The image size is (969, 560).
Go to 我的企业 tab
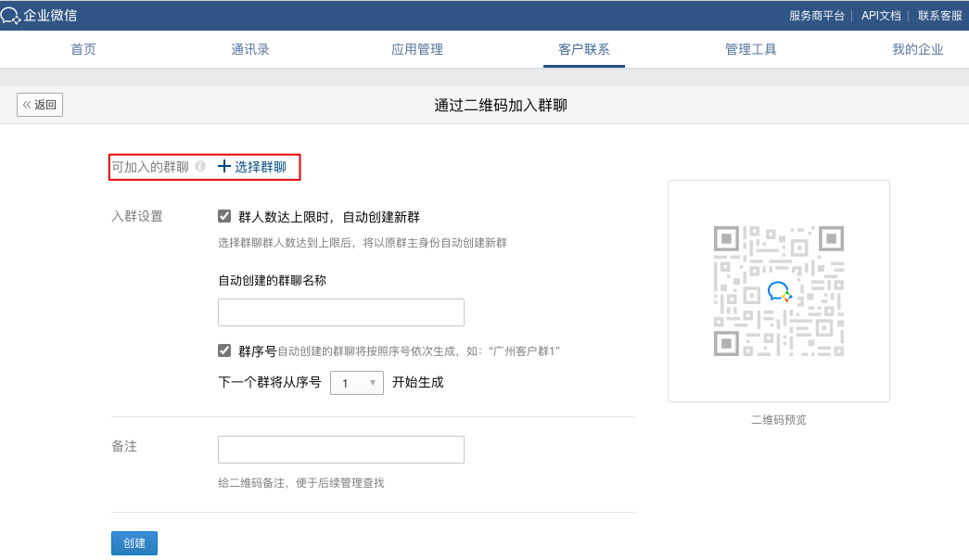click(x=918, y=49)
